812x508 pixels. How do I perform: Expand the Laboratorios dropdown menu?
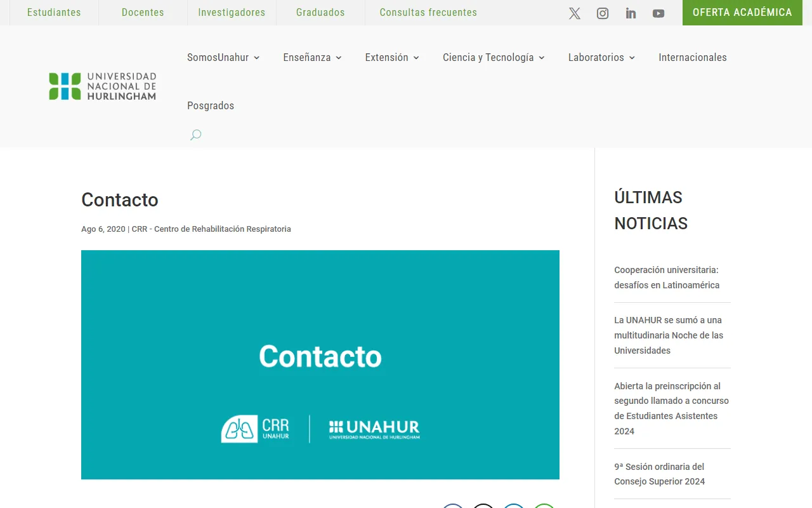point(601,57)
